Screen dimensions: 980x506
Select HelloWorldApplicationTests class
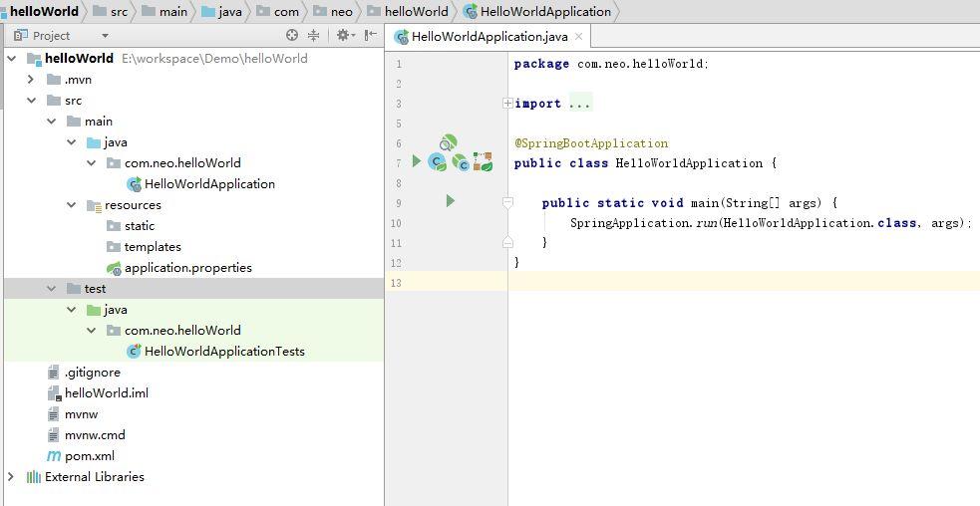[224, 351]
